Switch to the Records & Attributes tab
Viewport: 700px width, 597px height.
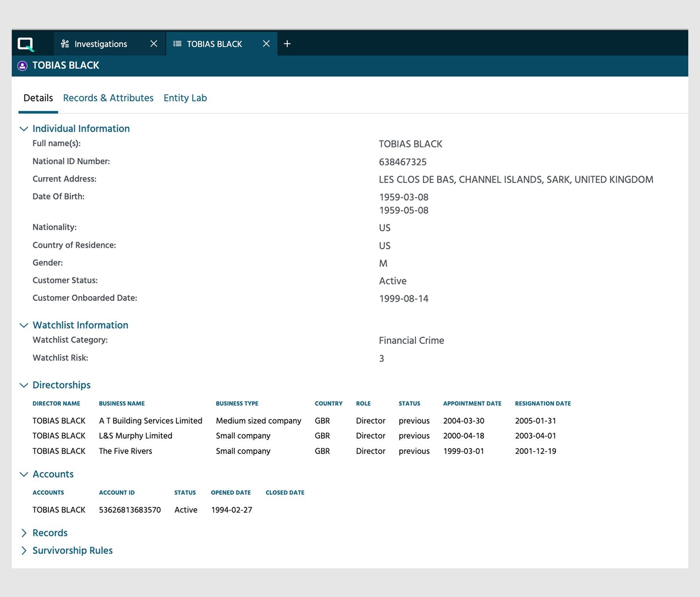pos(108,98)
